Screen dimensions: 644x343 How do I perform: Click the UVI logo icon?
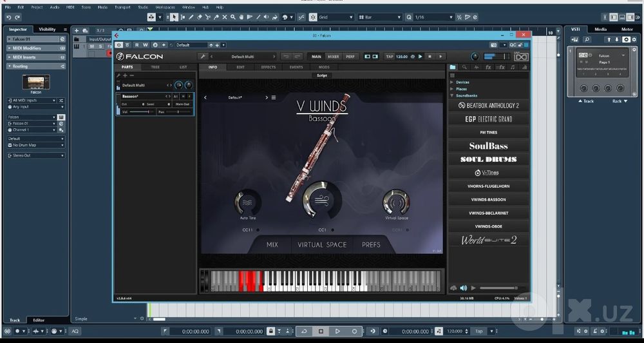point(521,56)
